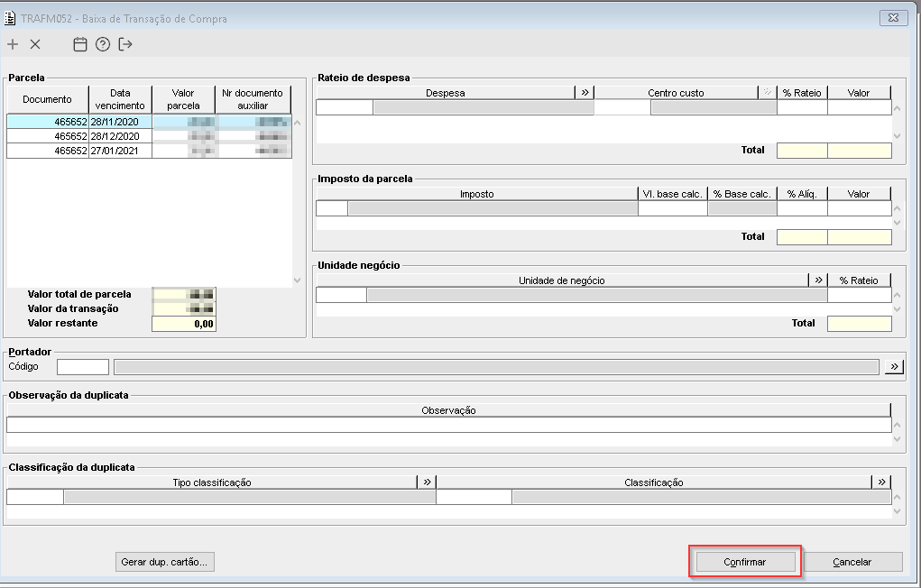Click Observação grid scroll down arrow
The width and height of the screenshot is (921, 588).
897,439
